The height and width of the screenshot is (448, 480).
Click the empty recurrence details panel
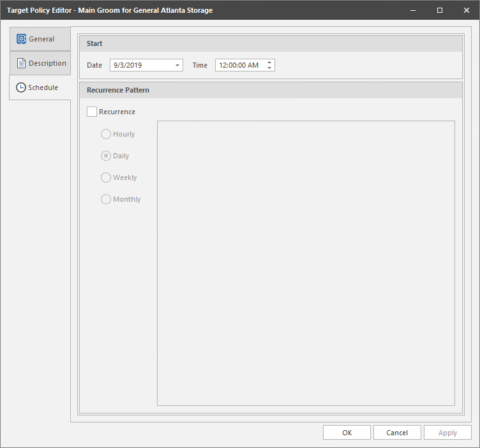(x=306, y=263)
